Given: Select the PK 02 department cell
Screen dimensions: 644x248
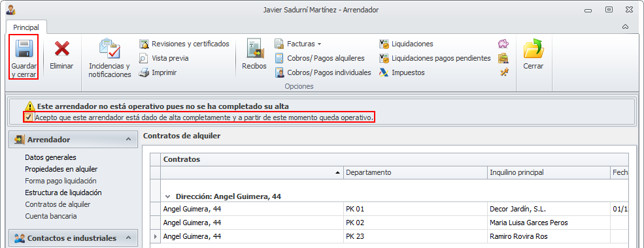Looking at the screenshot, I should coord(415,223).
